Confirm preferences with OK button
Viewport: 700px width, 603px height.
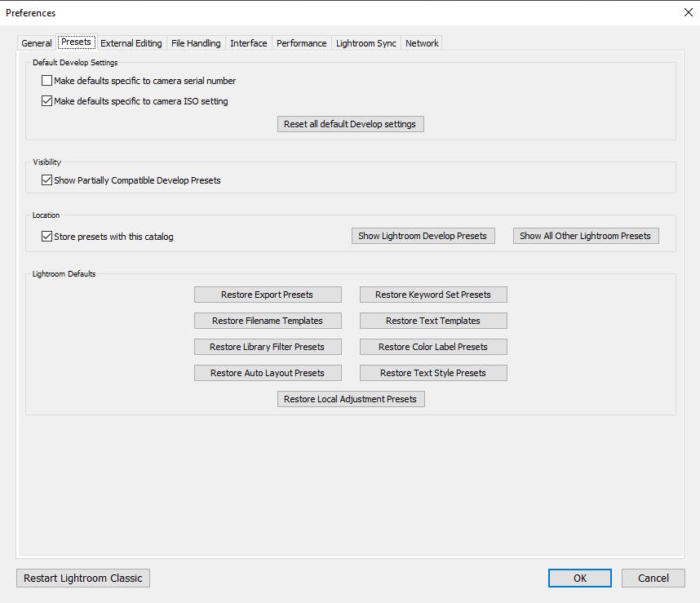[x=579, y=578]
